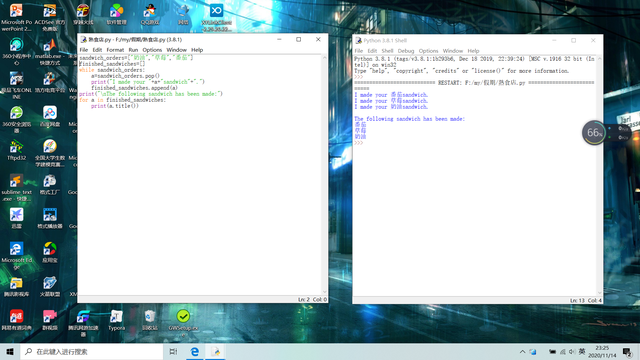Open the ACDSee desktop shortcut
640x360 pixels.
click(x=50, y=17)
